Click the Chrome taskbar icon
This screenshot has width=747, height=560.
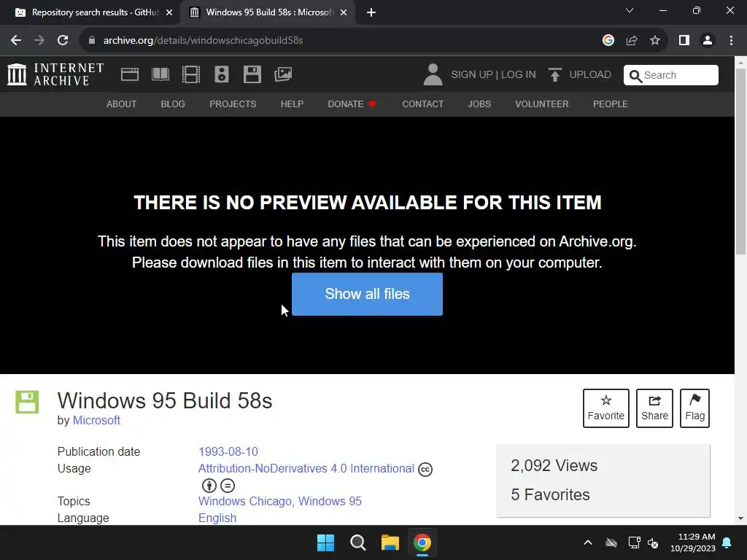click(422, 542)
